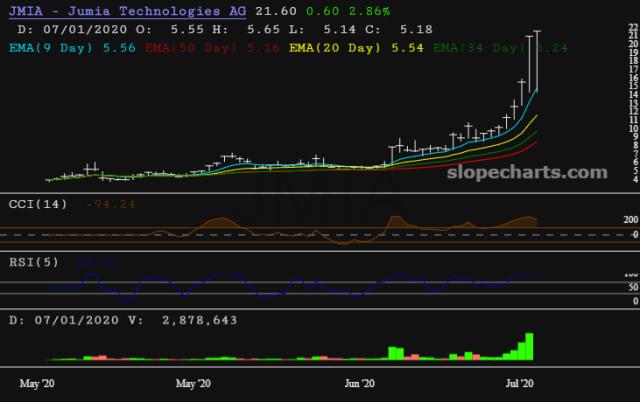Click the Jun '20 date axis label
This screenshot has width=640, height=402.
coord(359,384)
